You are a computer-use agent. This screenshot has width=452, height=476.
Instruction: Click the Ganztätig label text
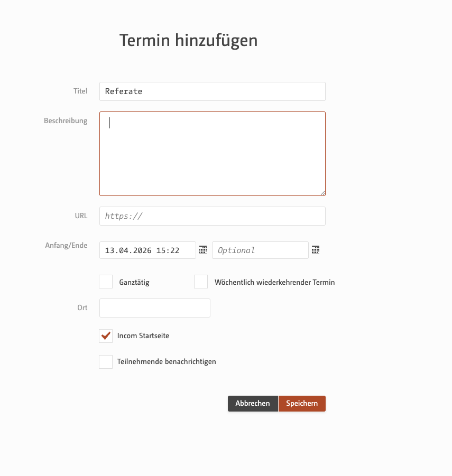(134, 282)
